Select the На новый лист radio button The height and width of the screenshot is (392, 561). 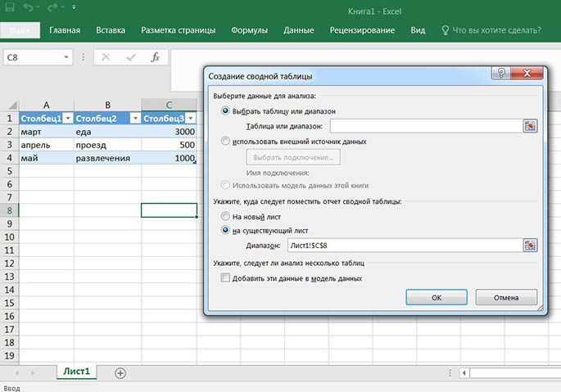point(225,216)
